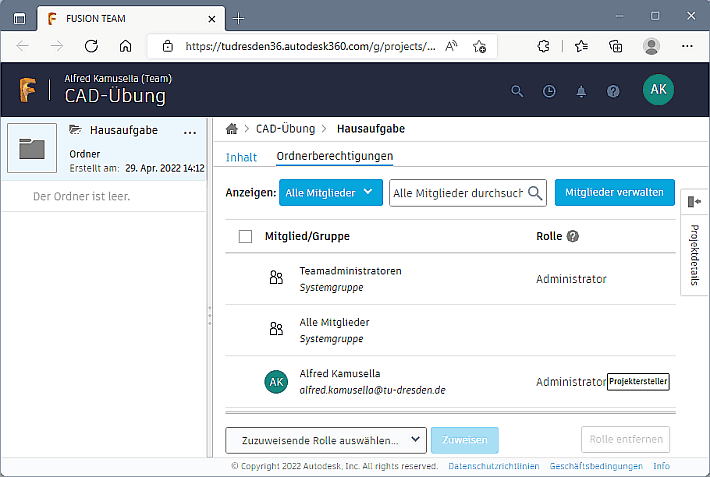The width and height of the screenshot is (710, 477).
Task: Click the search magnifier in Fusion header
Action: coord(517,91)
